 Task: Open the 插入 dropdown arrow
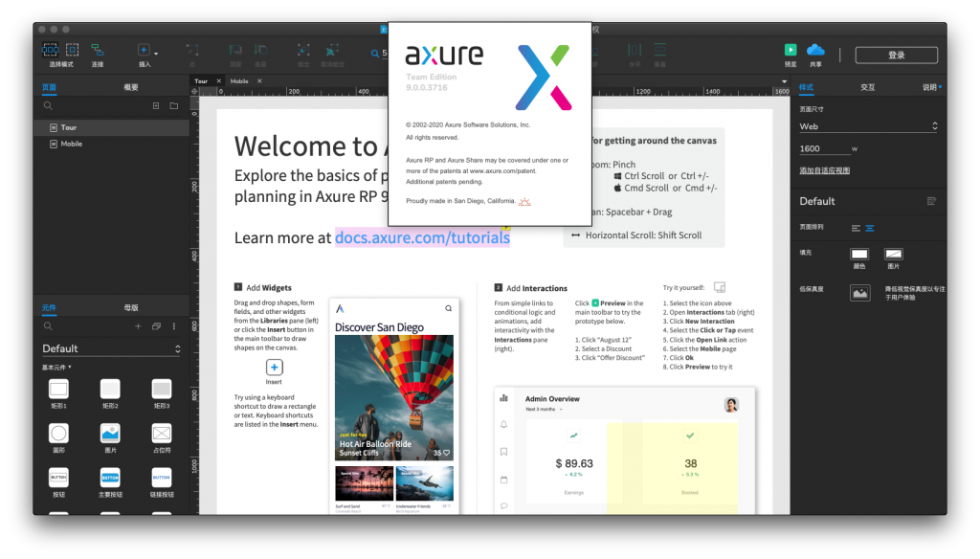156,54
